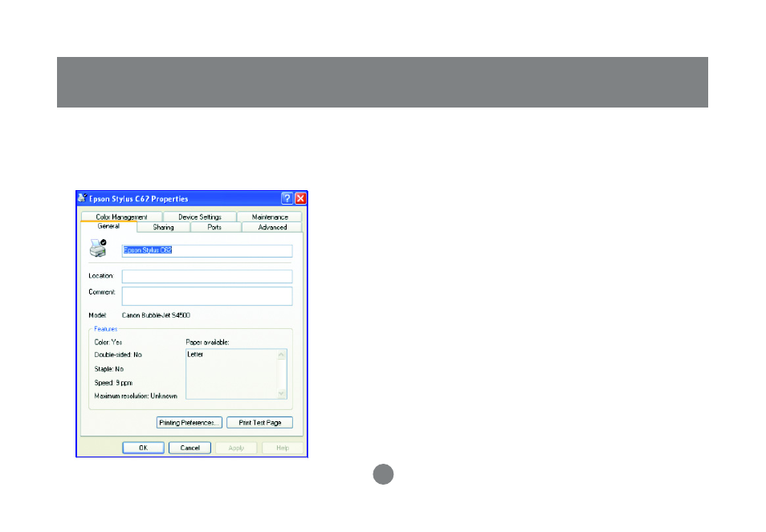
Task: Click the question mark help button
Action: click(x=287, y=198)
